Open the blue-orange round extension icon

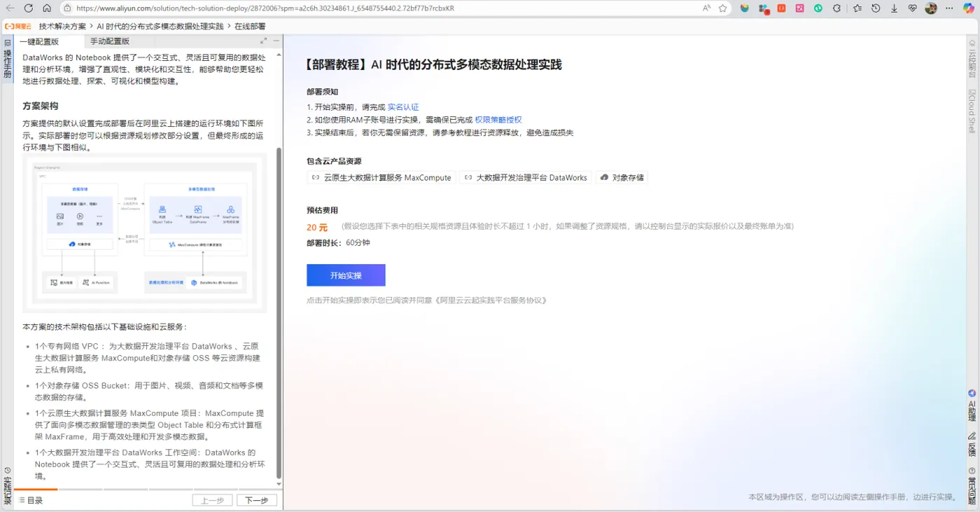tap(745, 8)
